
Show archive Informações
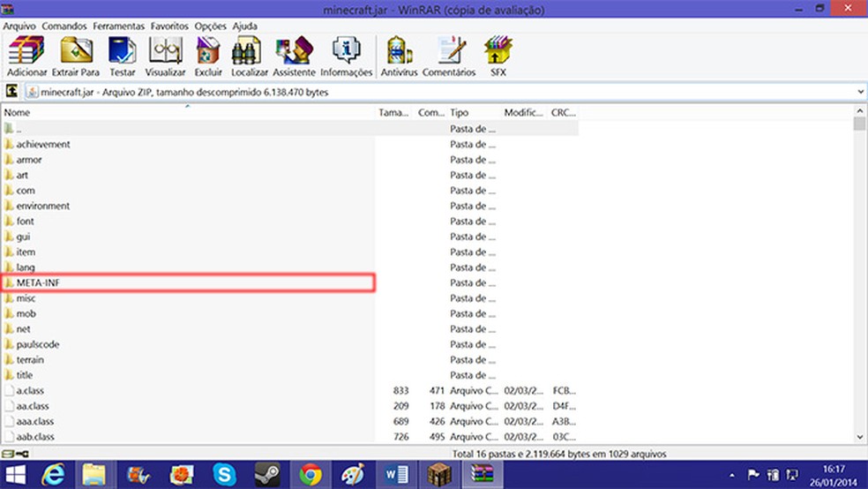[x=347, y=56]
